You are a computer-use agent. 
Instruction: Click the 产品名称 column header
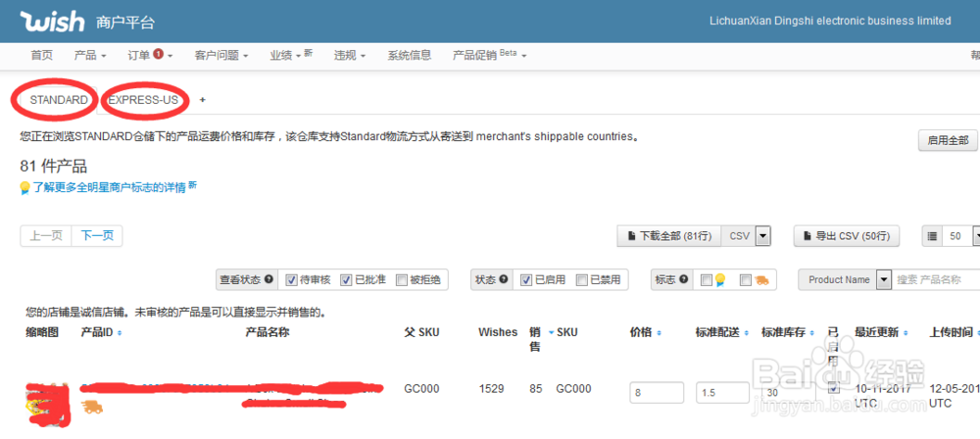[x=267, y=333]
